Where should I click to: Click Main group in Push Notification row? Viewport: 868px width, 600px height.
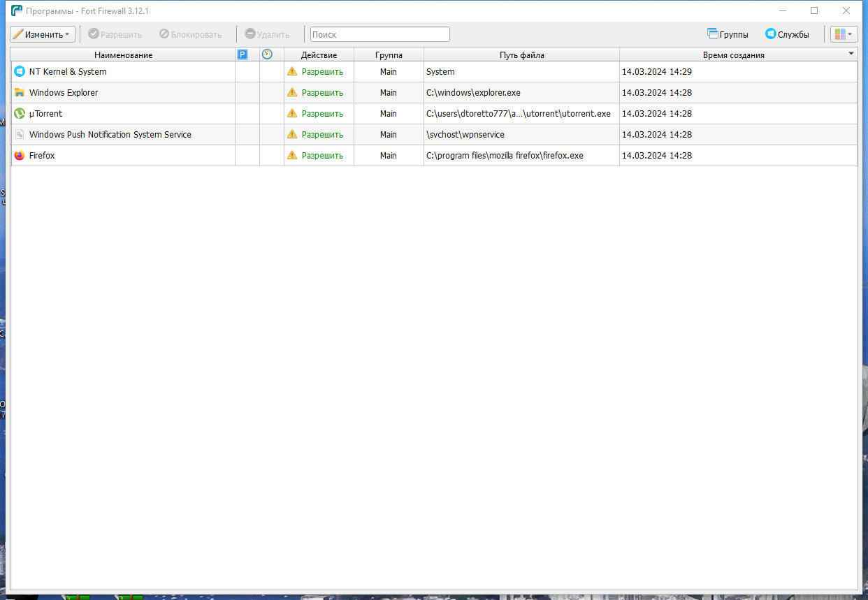389,134
